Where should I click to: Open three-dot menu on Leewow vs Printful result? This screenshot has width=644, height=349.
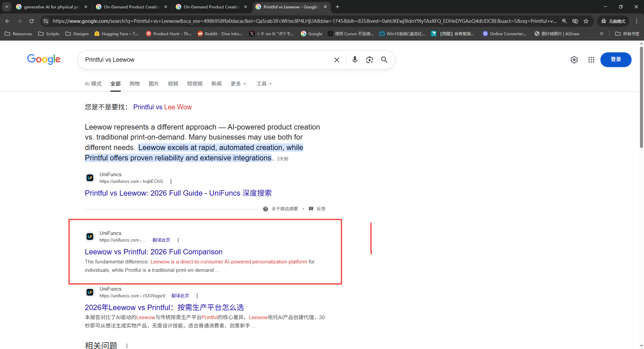click(x=178, y=240)
